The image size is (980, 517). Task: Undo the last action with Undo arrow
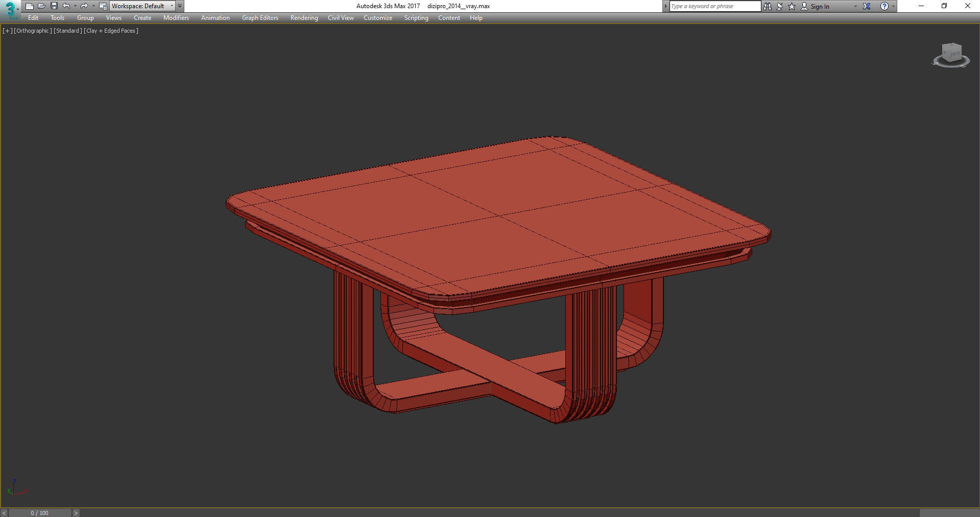click(66, 6)
